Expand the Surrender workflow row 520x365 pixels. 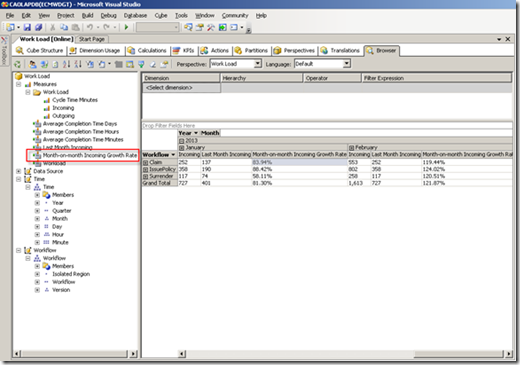(x=146, y=176)
